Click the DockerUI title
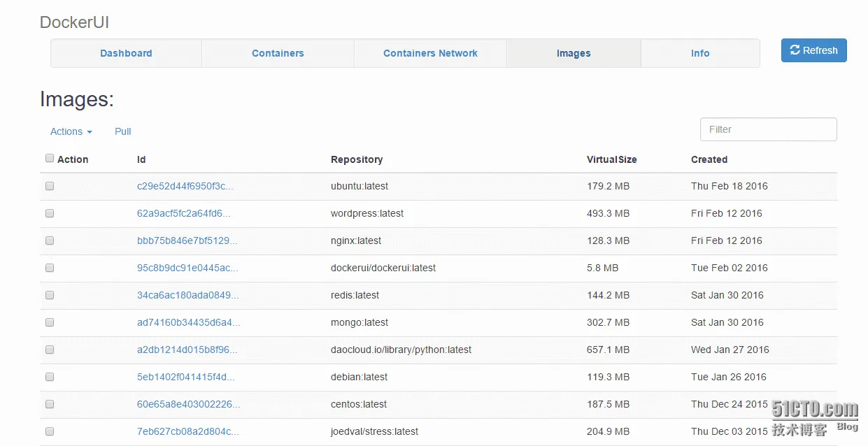 [x=74, y=22]
